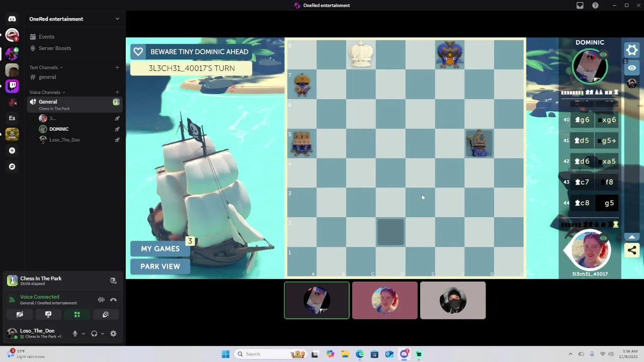Open Windows Start menu
644x362 pixels.
(x=225, y=354)
